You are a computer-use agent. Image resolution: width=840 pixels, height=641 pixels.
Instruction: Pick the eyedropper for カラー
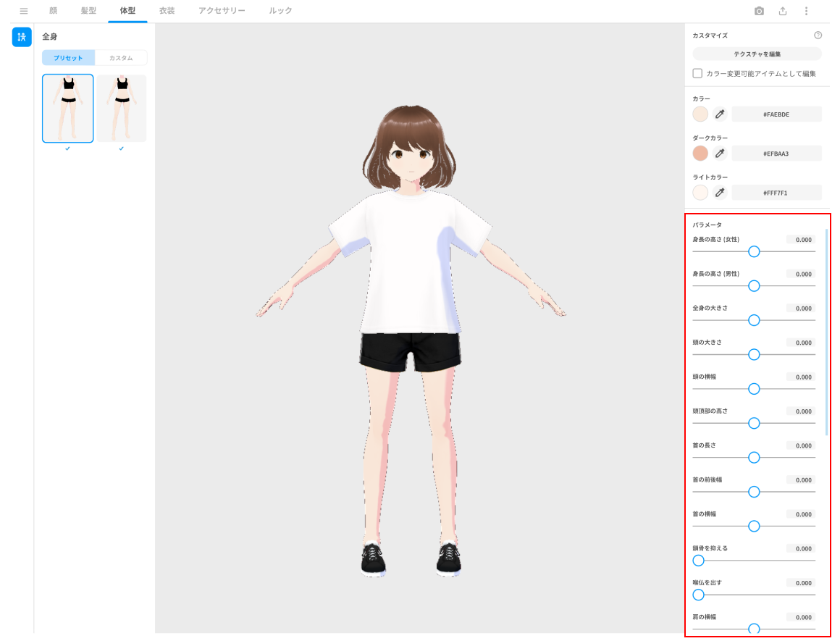tap(720, 114)
